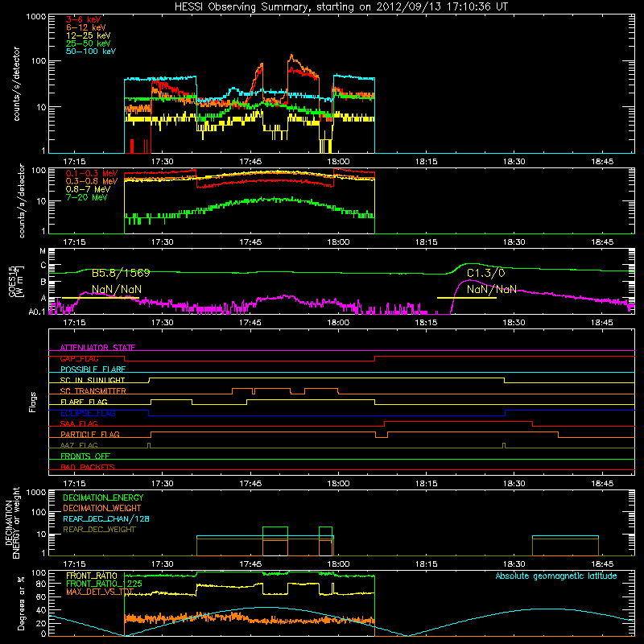
Task: Select the 12-25 keV legend label
Action: coord(89,35)
